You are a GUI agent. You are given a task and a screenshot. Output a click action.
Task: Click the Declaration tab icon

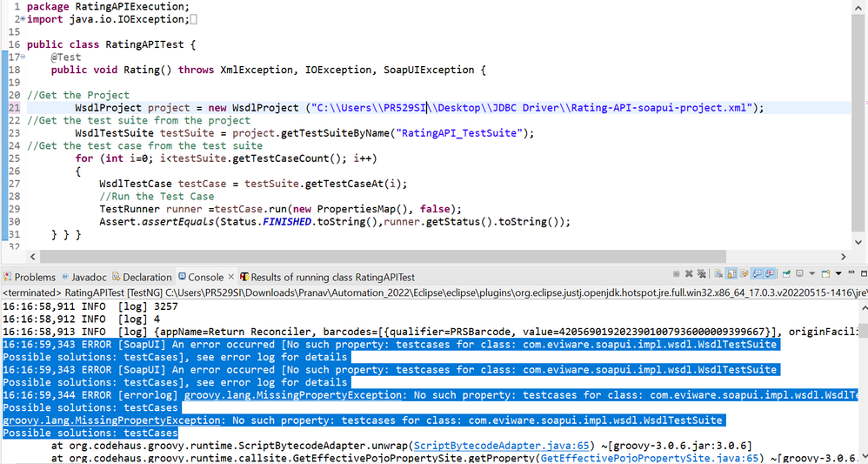pos(117,277)
